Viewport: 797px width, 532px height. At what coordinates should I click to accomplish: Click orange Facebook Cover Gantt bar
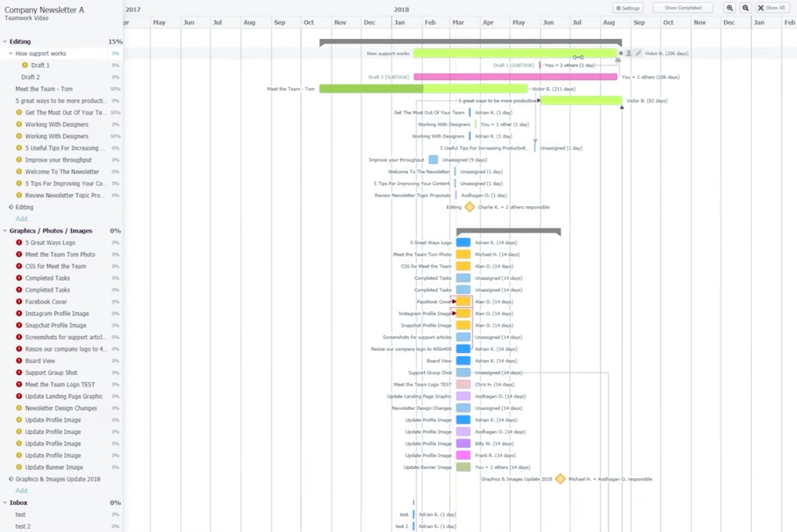463,301
